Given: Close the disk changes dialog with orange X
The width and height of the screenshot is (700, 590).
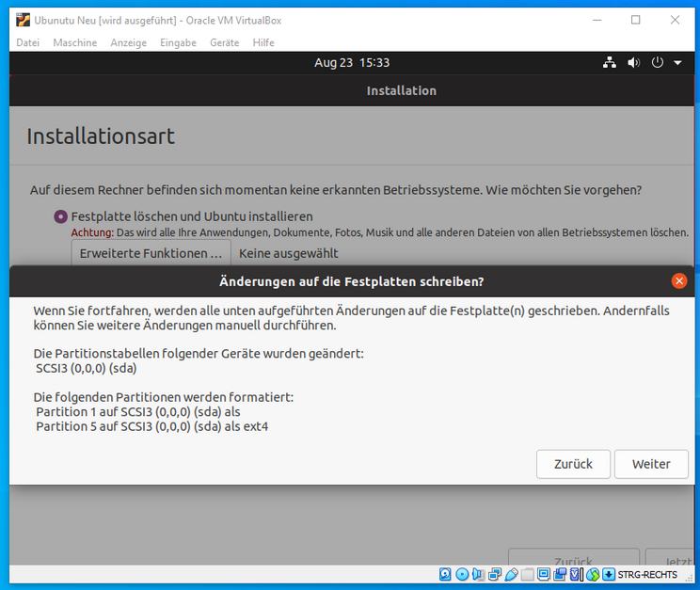Looking at the screenshot, I should (679, 281).
